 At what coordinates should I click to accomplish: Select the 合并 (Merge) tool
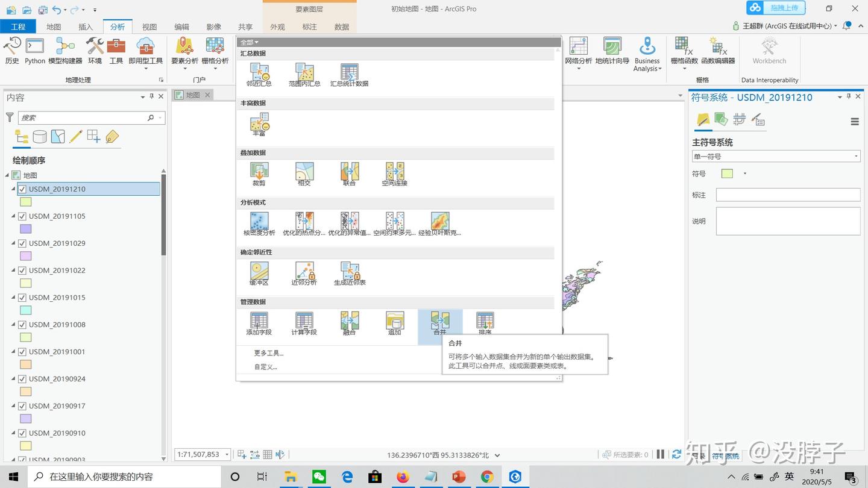439,322
